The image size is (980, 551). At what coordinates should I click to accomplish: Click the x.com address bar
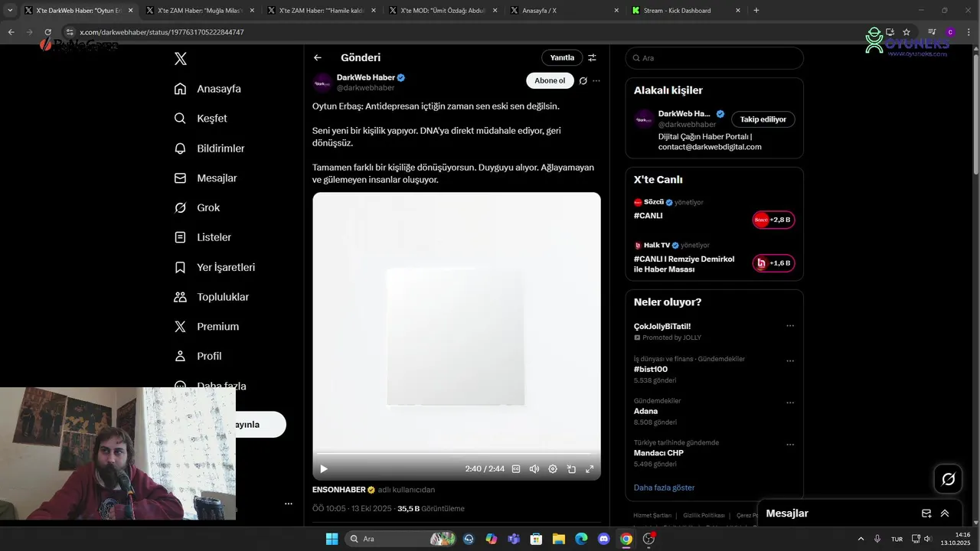(459, 32)
